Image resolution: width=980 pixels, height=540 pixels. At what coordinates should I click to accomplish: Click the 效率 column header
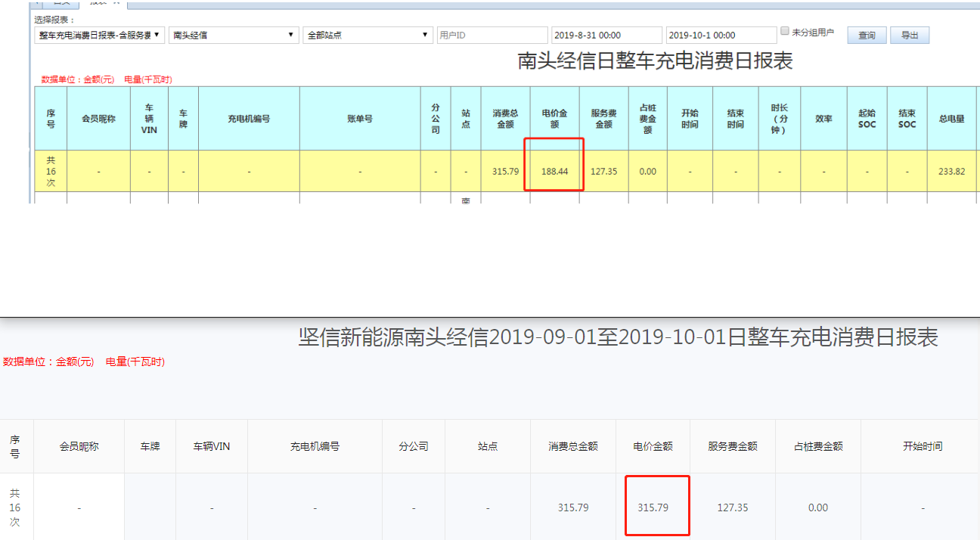point(823,119)
